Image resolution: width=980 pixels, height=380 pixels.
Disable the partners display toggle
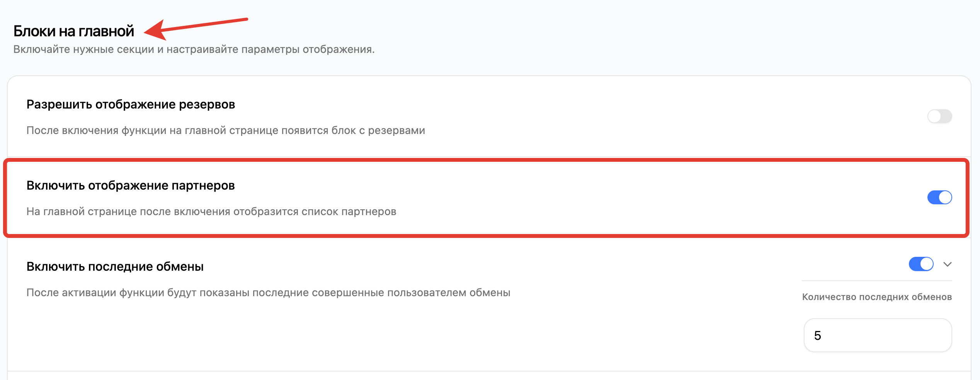(939, 197)
